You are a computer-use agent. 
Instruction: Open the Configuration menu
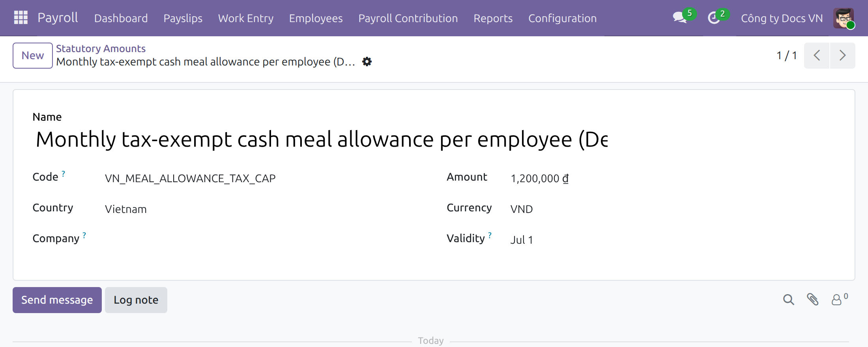(562, 18)
